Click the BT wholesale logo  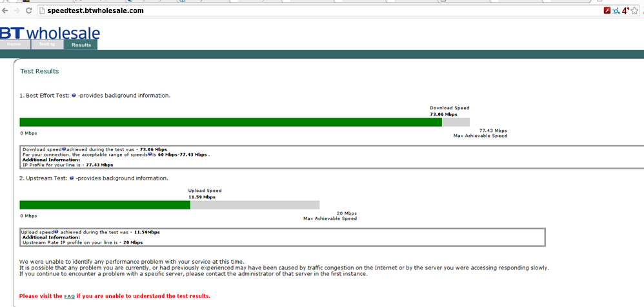coord(50,34)
